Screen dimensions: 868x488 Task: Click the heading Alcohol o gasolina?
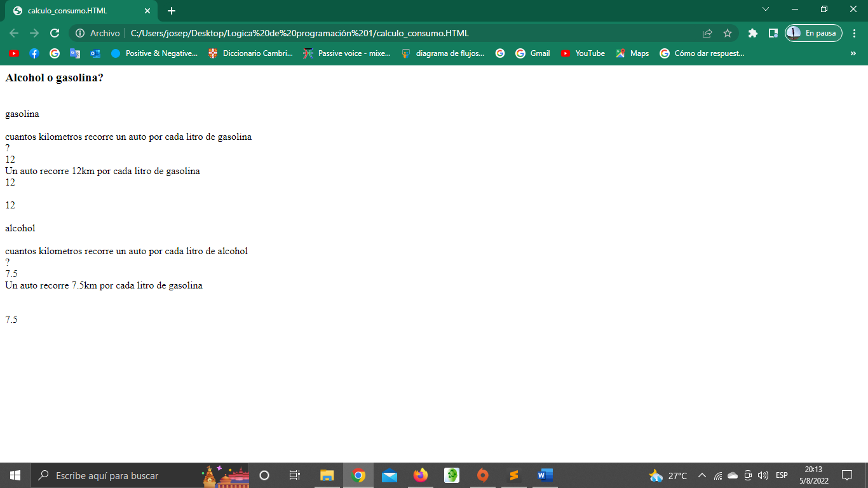[54, 78]
